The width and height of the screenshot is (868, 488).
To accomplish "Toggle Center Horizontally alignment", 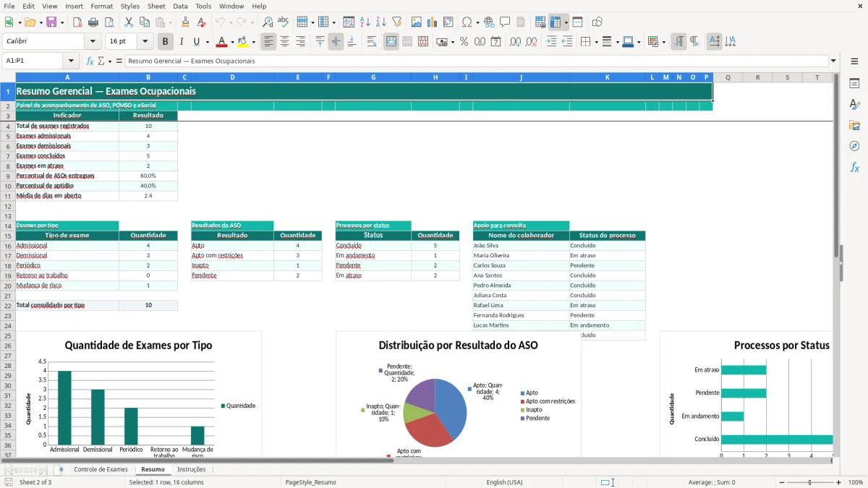I will click(284, 41).
